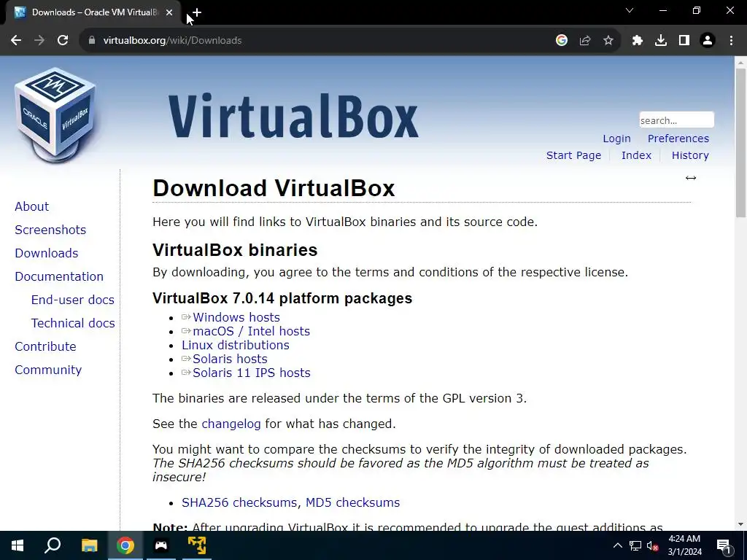Open a new tab with the plus button
This screenshot has width=747, height=560.
(197, 12)
